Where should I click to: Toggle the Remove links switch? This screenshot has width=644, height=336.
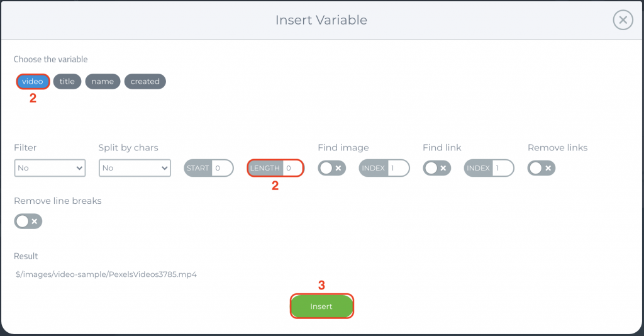click(541, 168)
